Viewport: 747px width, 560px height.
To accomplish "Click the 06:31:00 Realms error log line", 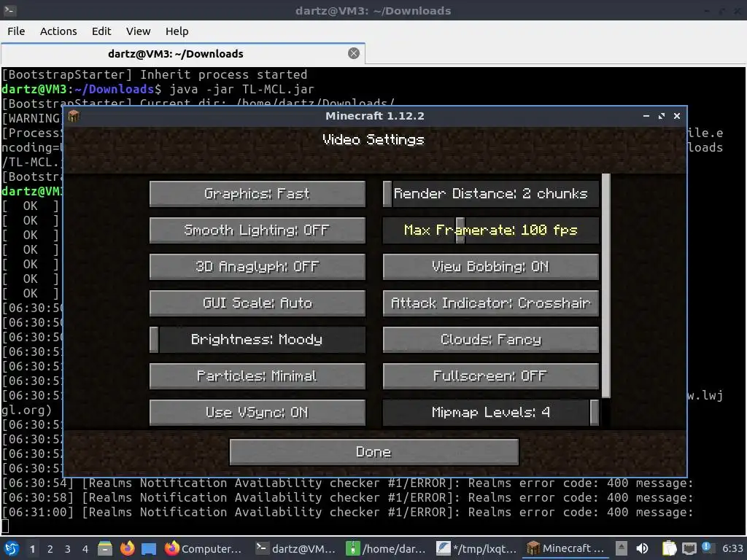I will tap(347, 513).
